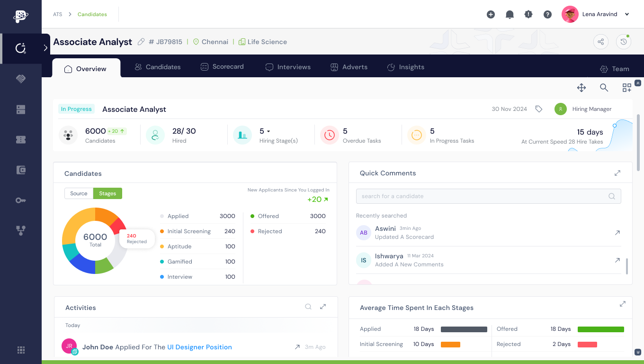644x364 pixels.
Task: Switch to the Candidates tab
Action: click(x=158, y=67)
